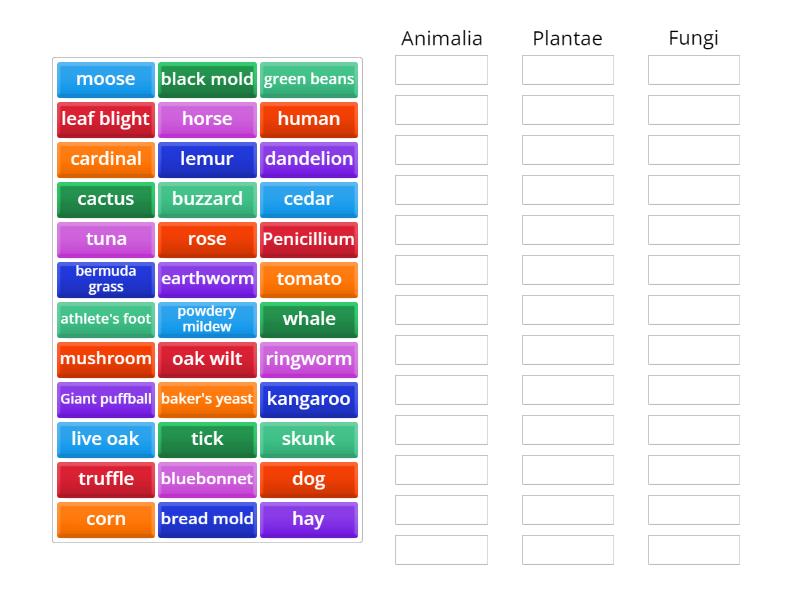Select the bluebonnet tile

207,479
